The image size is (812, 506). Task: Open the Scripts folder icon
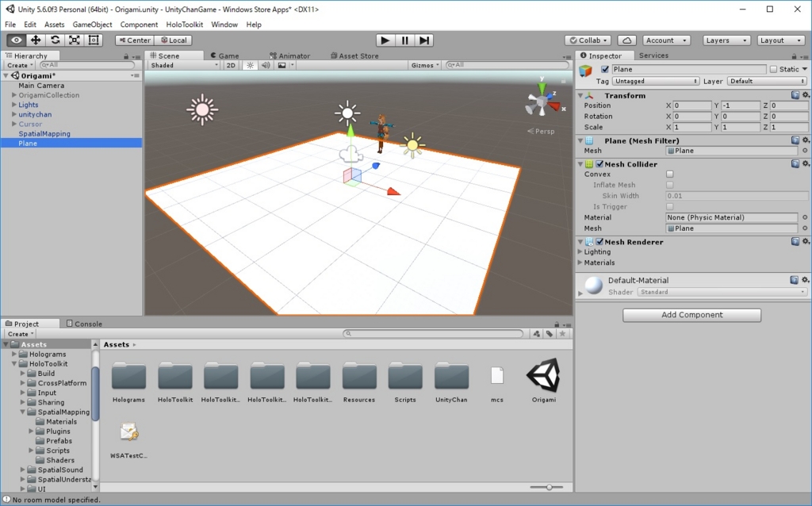point(405,377)
